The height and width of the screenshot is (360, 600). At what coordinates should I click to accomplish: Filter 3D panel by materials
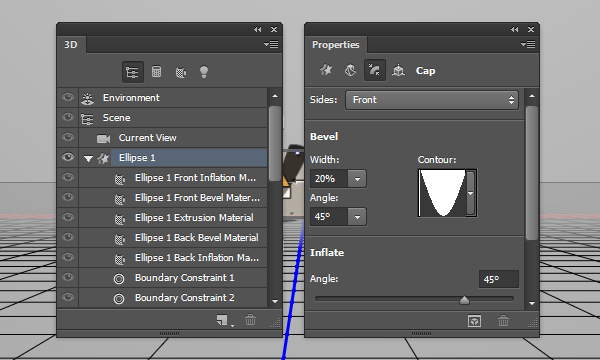tap(181, 72)
